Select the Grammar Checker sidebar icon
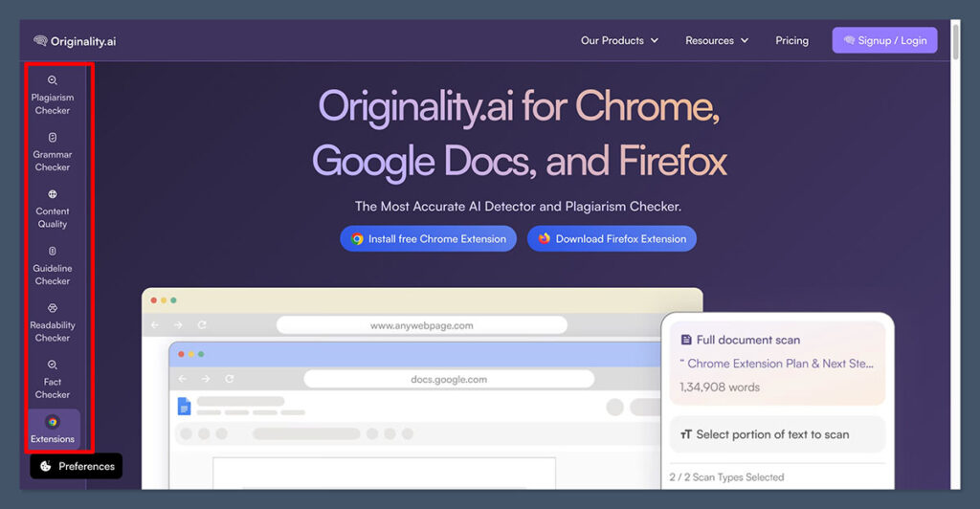980x509 pixels. tap(53, 138)
